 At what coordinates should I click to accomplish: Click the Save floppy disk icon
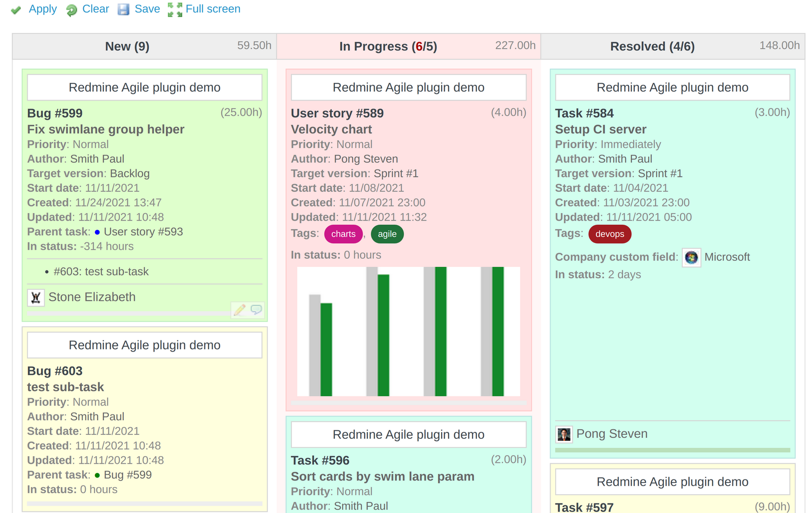(123, 9)
